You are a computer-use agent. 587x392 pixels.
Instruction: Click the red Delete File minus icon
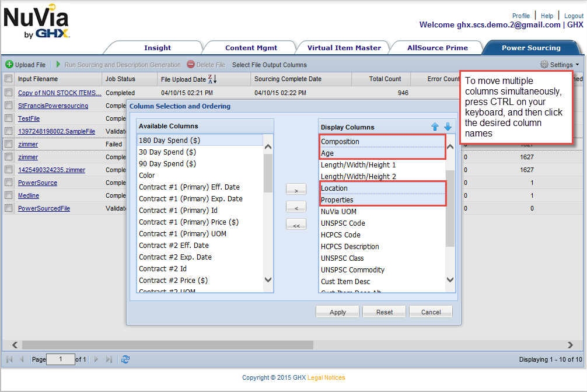(191, 64)
